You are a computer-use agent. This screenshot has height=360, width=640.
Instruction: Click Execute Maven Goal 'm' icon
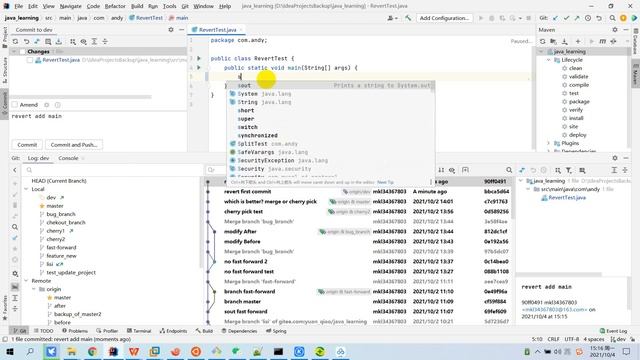click(x=602, y=42)
